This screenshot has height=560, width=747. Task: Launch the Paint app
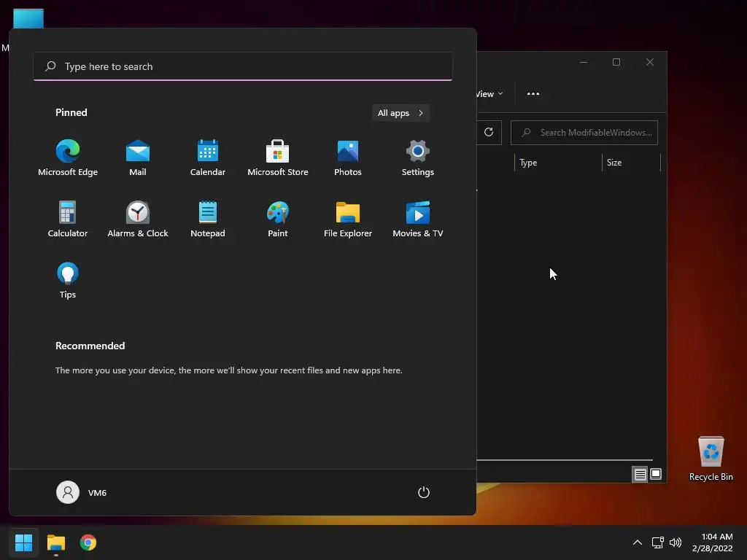[278, 219]
